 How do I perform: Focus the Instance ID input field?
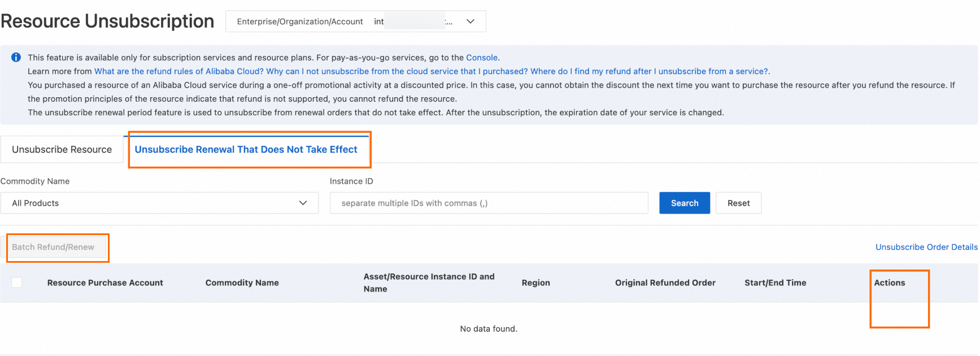point(489,203)
